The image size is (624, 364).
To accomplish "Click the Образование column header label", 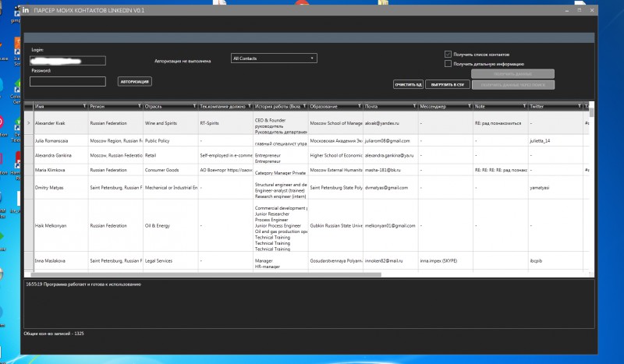I will [324, 106].
